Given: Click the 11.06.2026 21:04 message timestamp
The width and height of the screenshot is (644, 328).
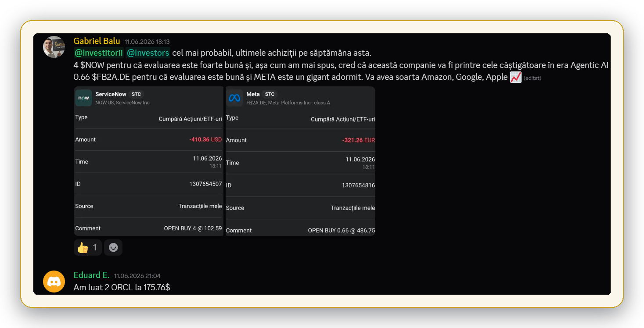Looking at the screenshot, I should (x=137, y=276).
